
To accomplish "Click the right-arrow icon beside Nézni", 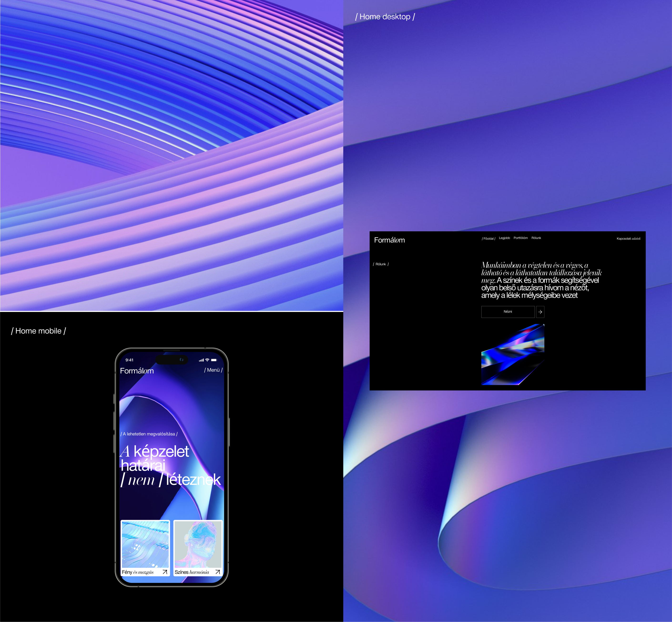I will click(540, 312).
